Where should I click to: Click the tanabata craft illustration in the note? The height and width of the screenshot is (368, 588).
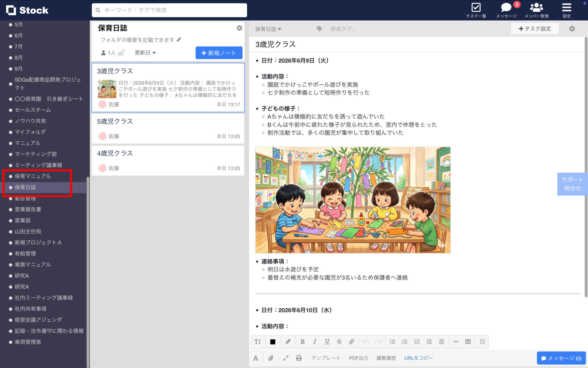pyautogui.click(x=353, y=200)
